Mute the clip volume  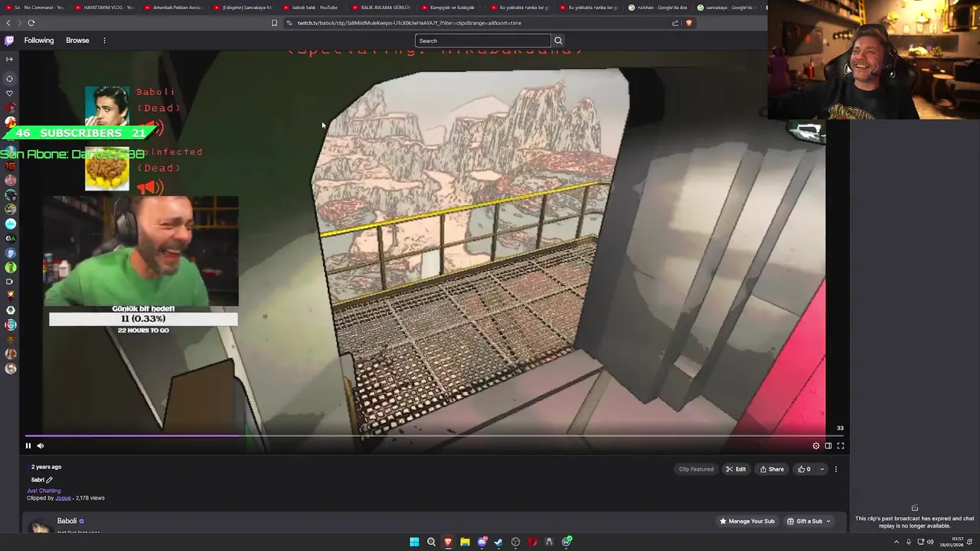tap(41, 446)
